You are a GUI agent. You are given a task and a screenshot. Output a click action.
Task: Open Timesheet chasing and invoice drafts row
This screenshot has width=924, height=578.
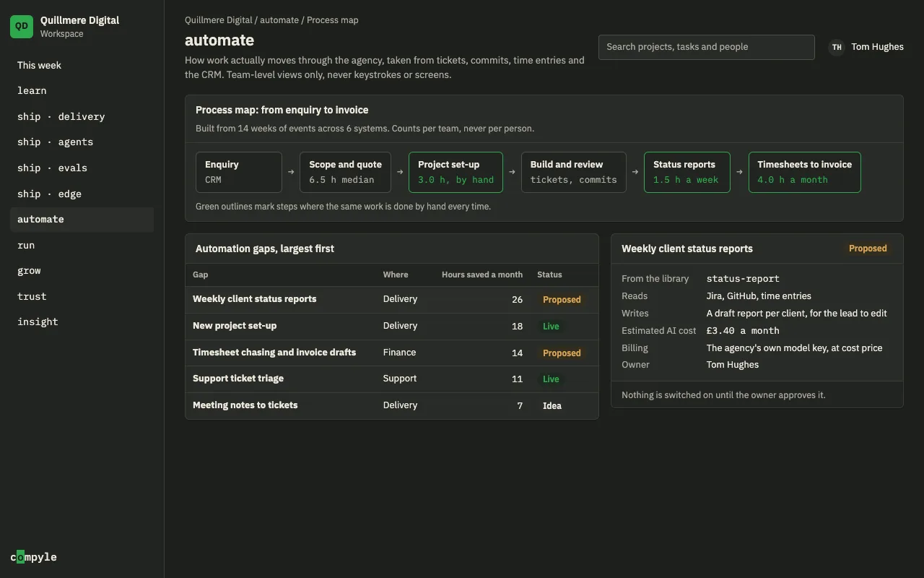point(392,353)
